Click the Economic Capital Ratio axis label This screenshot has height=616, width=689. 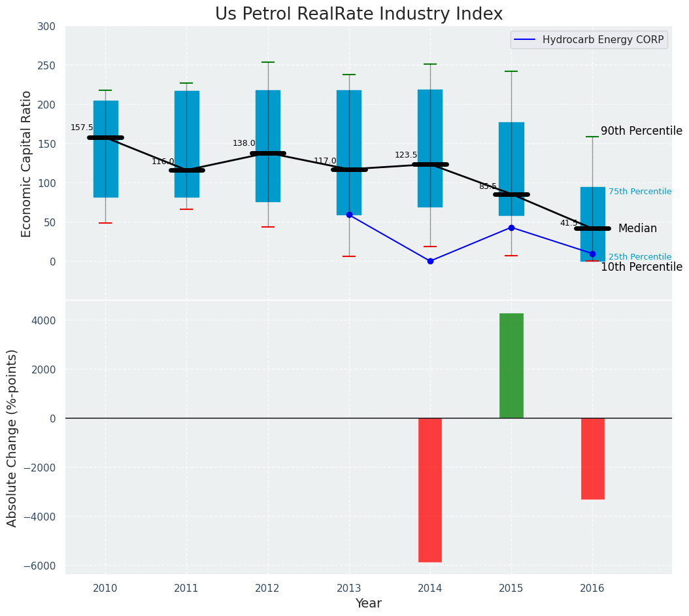click(27, 163)
